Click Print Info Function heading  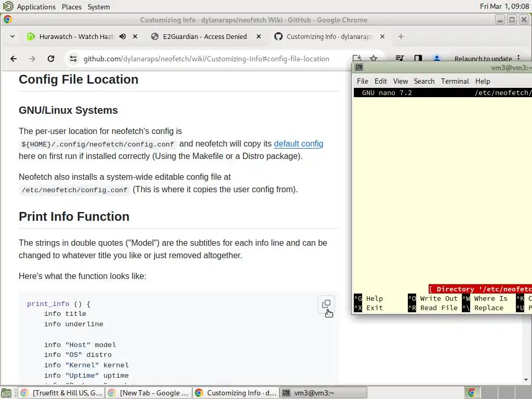(x=74, y=217)
